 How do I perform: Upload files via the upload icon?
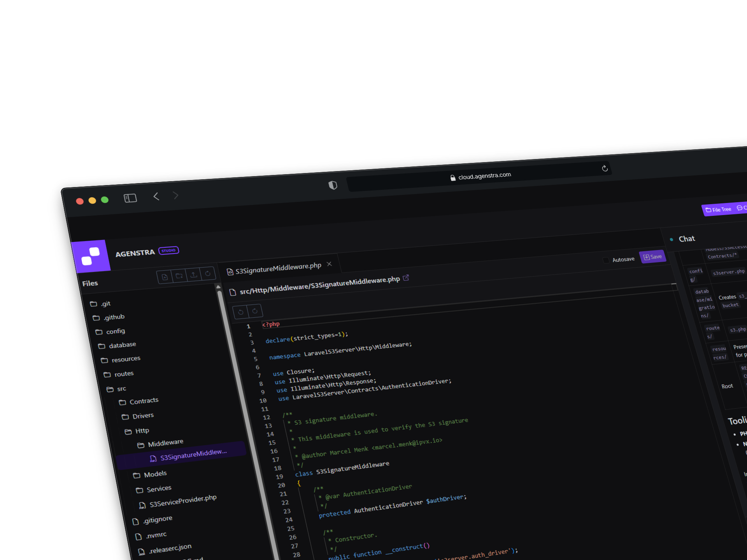click(x=194, y=274)
